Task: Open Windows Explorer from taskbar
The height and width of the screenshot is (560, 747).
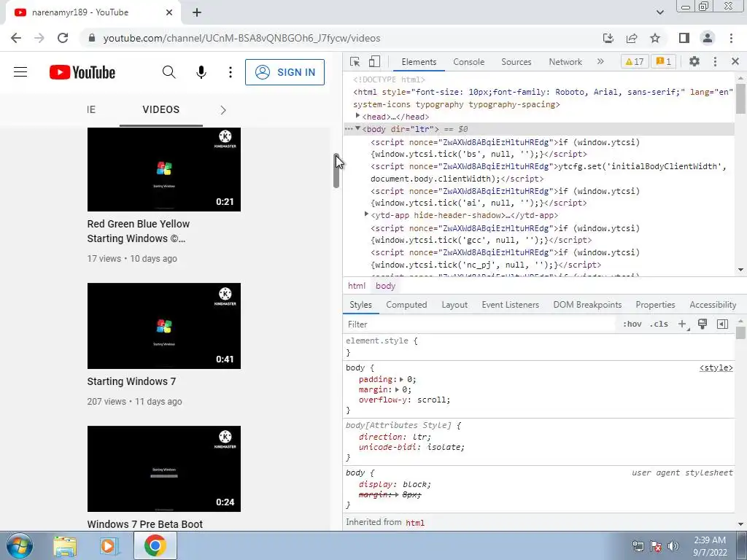Action: (x=65, y=546)
